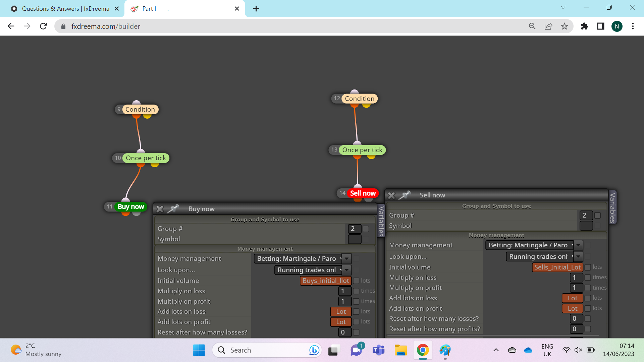This screenshot has height=362, width=644.
Task: Open Variables tab on Buy now panel
Action: [x=381, y=221]
